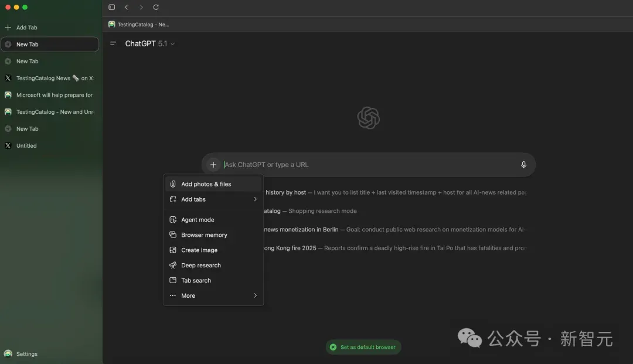633x364 pixels.
Task: Toggle the sidebar panel icon in toolbar
Action: point(112,7)
